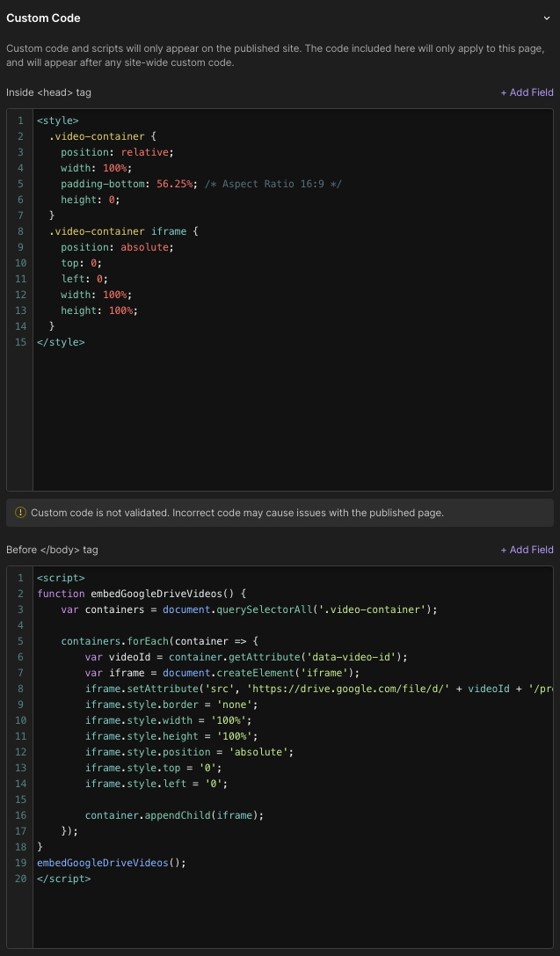Screen dimensions: 560x956
Task: Click the 'height: 100%;' CSS line
Action: tap(99, 311)
